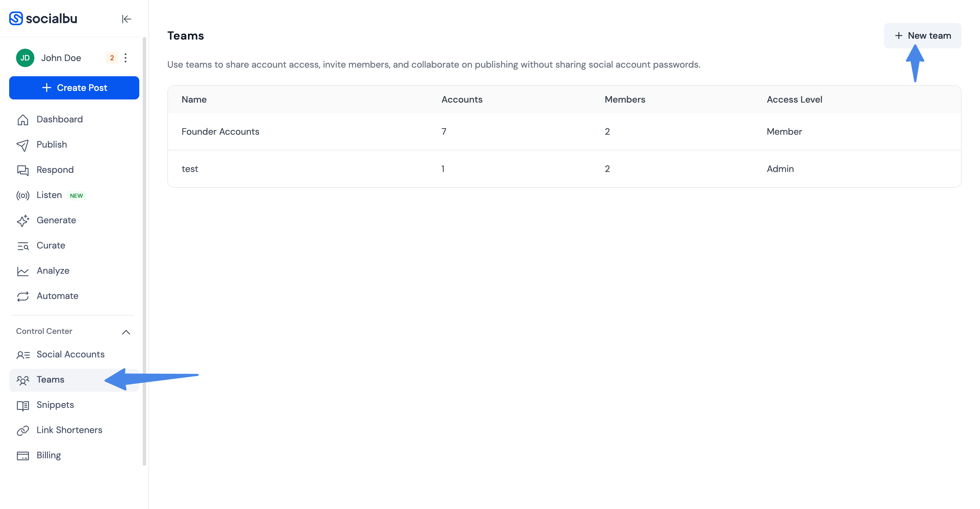Click the Analyze chart icon
This screenshot has width=980, height=509.
click(23, 271)
